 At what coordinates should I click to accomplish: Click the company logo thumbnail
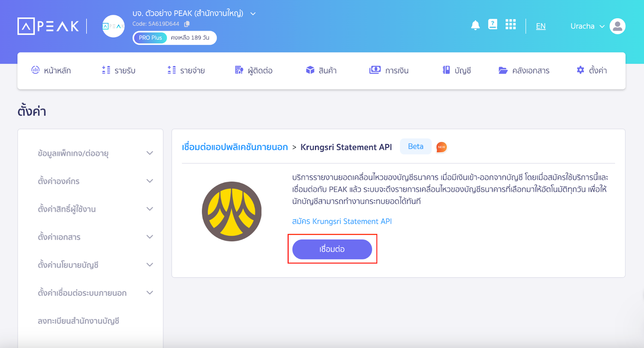114,26
